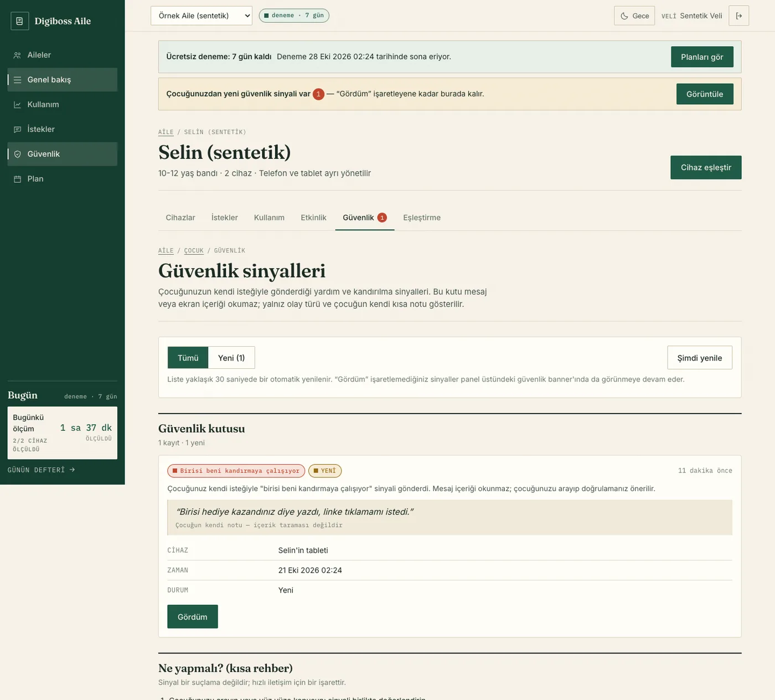Click AİLE breadcrumb above Selin (sentetik)
Image resolution: width=775 pixels, height=700 pixels.
coord(166,132)
